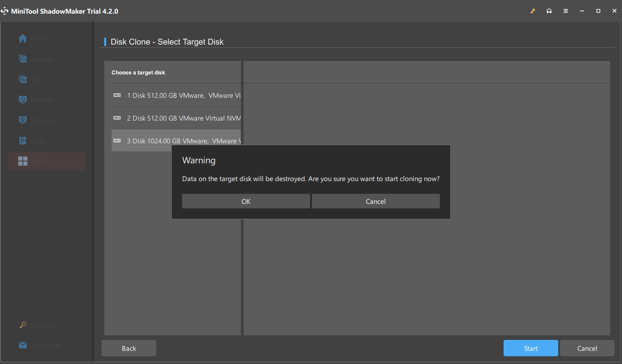
Task: Open the Sync menu label
Action: pyautogui.click(x=38, y=80)
